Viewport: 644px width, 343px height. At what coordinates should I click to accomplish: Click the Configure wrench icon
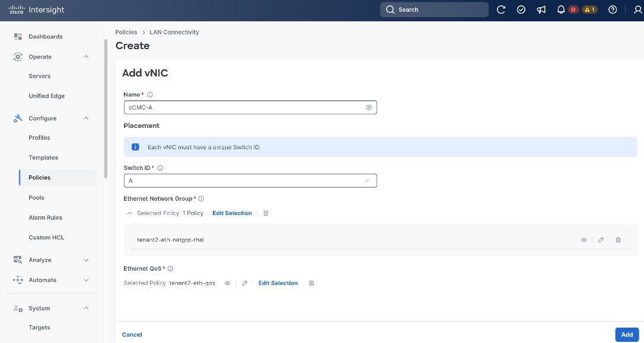click(x=18, y=118)
